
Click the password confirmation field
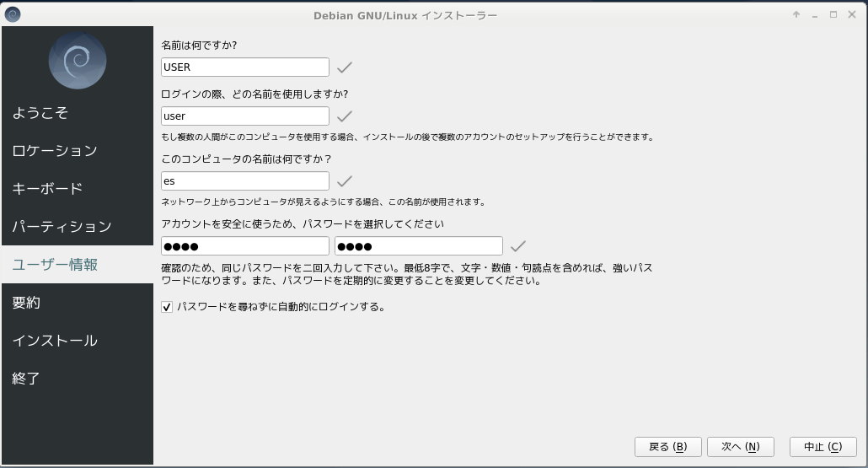coord(418,246)
